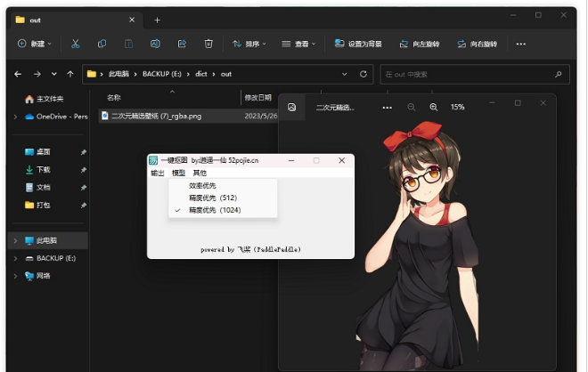Click 此电脑 in the address bar breadcrumb

tap(118, 74)
